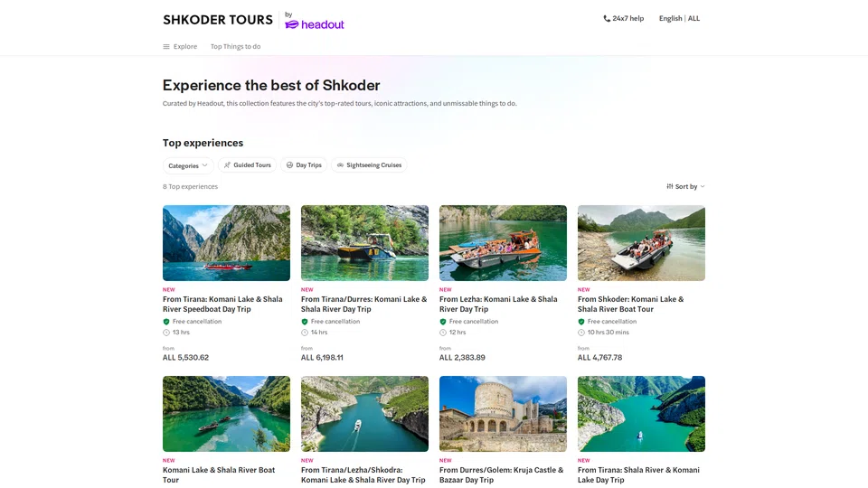
Task: Open From Tirana: Shala River & Komani title
Action: click(639, 474)
